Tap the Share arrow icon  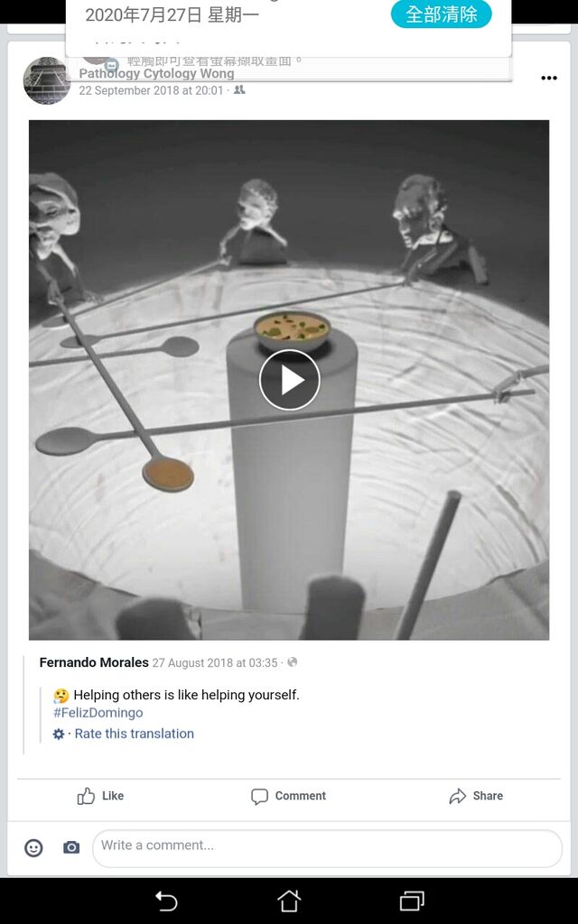(x=457, y=796)
